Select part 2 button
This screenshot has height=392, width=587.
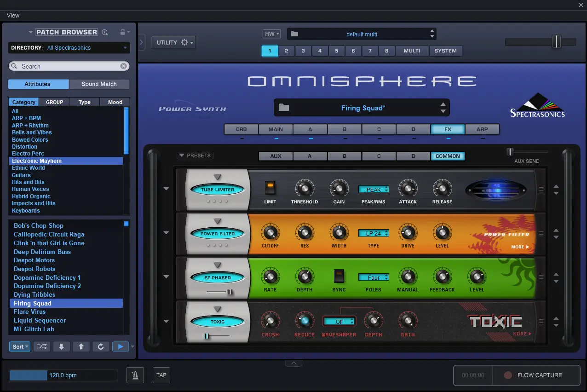286,51
